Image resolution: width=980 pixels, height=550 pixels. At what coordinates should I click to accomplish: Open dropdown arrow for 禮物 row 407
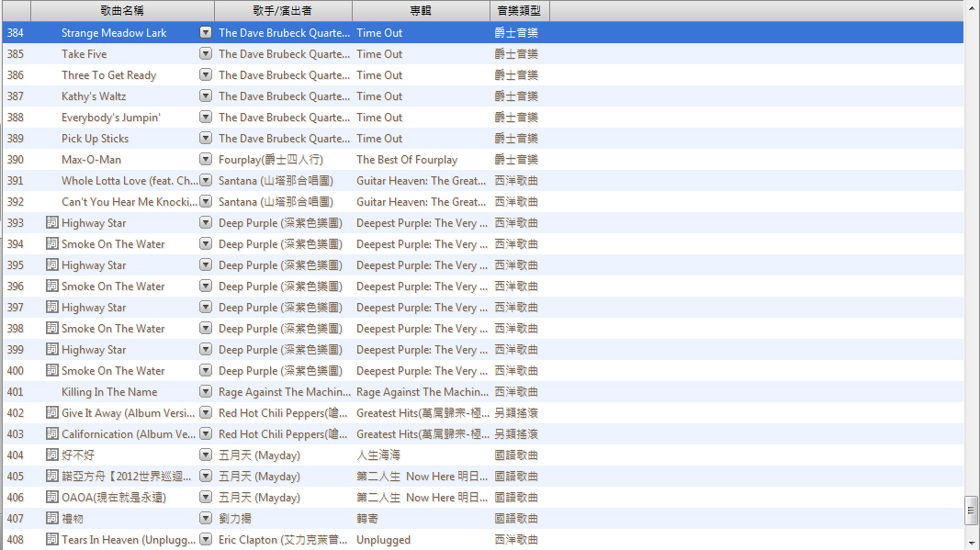point(206,518)
